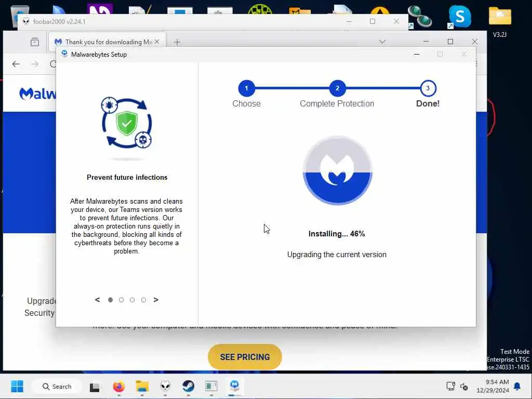
Task: Open Firefox from the taskbar
Action: coord(119,387)
